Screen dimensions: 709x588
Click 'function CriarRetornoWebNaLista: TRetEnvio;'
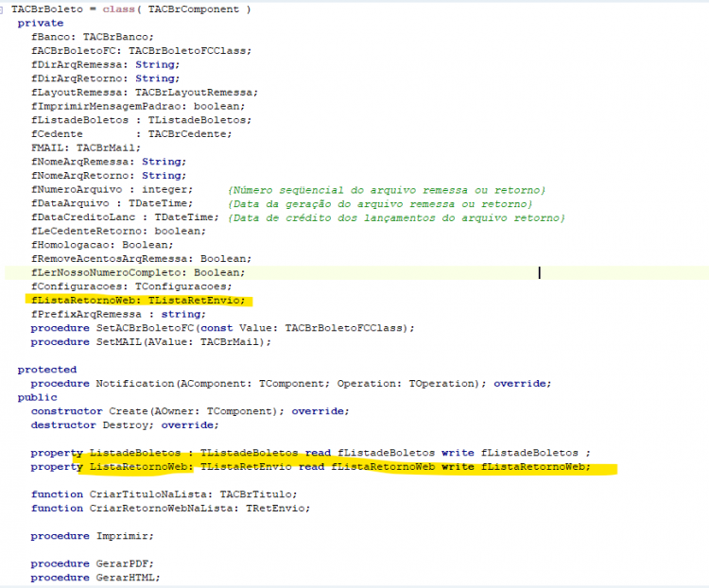pyautogui.click(x=170, y=509)
